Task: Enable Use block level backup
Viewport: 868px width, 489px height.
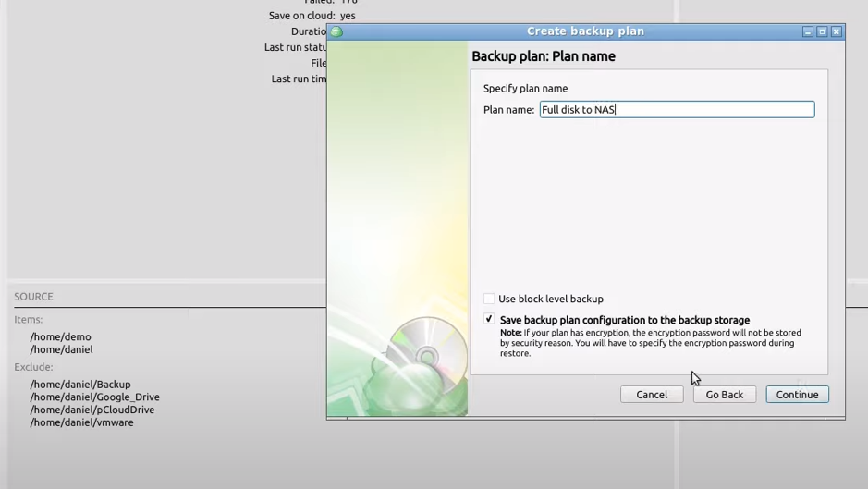Action: tap(489, 299)
